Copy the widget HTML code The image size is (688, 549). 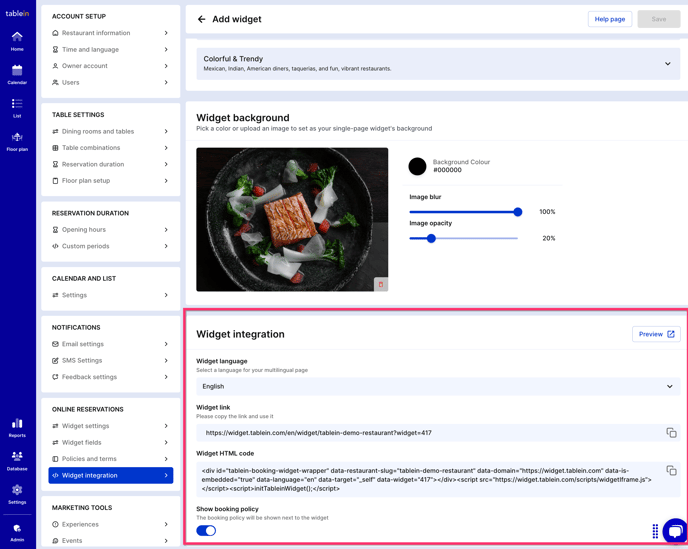[x=671, y=470]
